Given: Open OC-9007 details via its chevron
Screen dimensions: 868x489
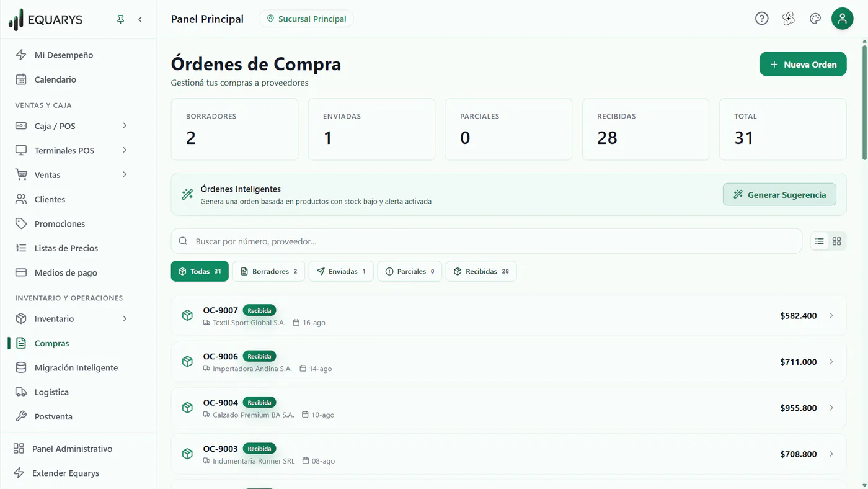Looking at the screenshot, I should click(x=831, y=315).
